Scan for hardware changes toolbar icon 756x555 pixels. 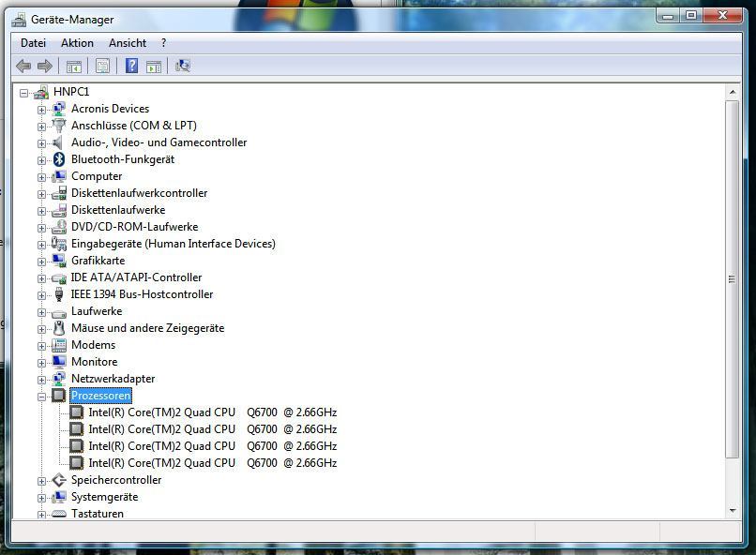(183, 66)
